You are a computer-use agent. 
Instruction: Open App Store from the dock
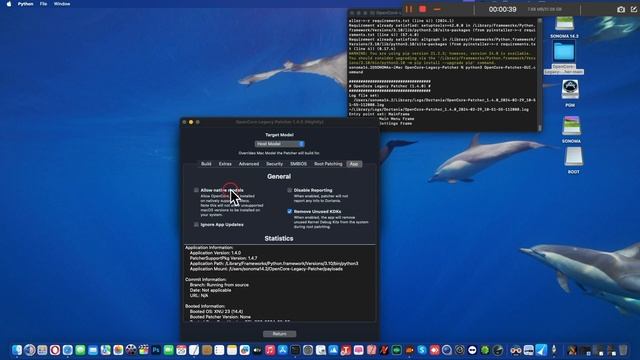(x=282, y=350)
